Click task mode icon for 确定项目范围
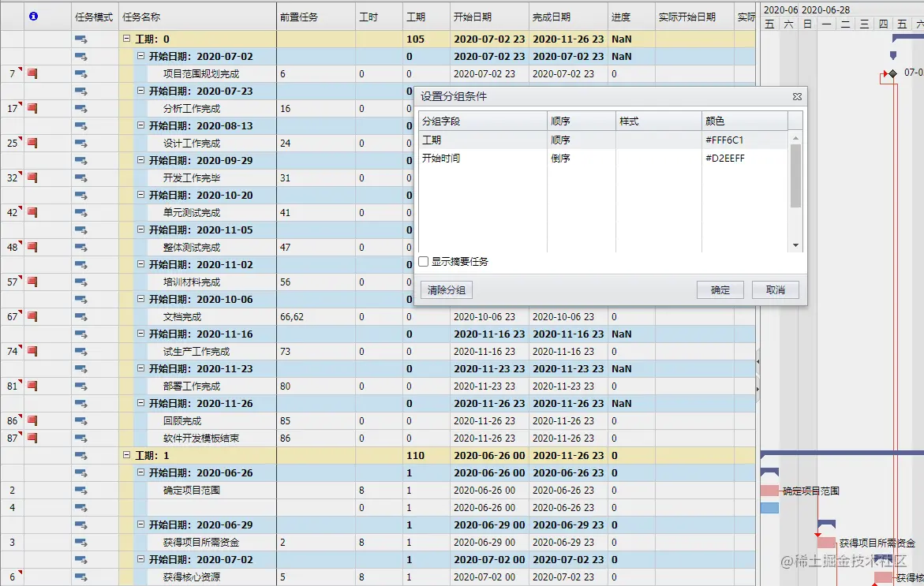924x586 pixels. point(80,491)
